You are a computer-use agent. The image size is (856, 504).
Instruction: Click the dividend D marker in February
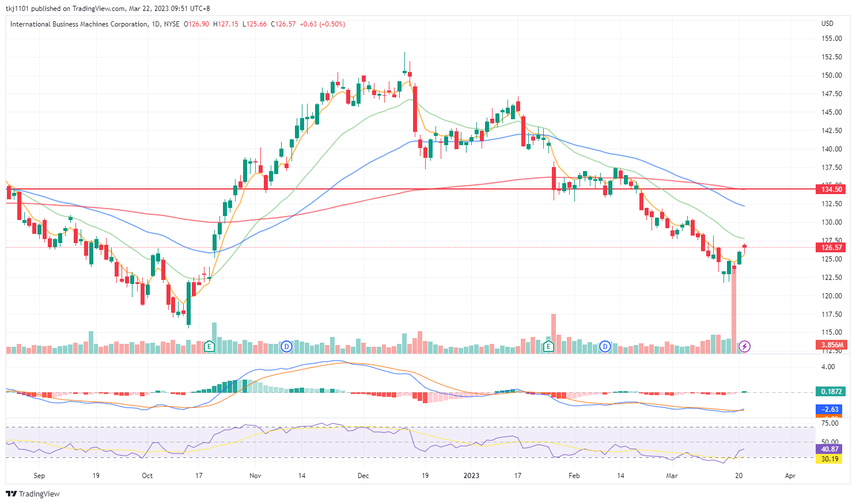(x=605, y=346)
